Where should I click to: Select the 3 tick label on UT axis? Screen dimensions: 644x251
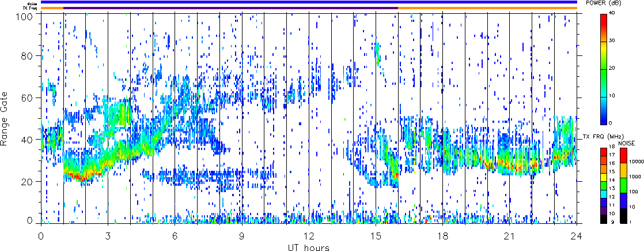click(108, 236)
